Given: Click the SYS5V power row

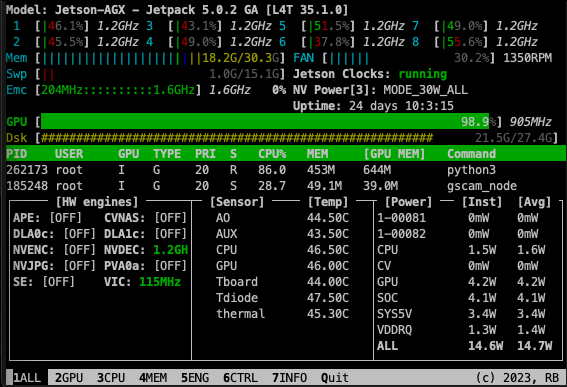Looking at the screenshot, I should (x=461, y=314).
